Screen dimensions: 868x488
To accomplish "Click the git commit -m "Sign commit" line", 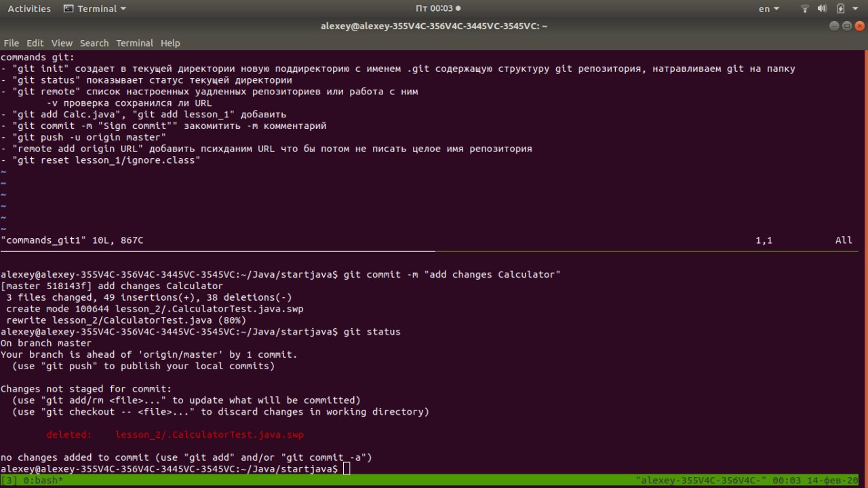I will (163, 126).
